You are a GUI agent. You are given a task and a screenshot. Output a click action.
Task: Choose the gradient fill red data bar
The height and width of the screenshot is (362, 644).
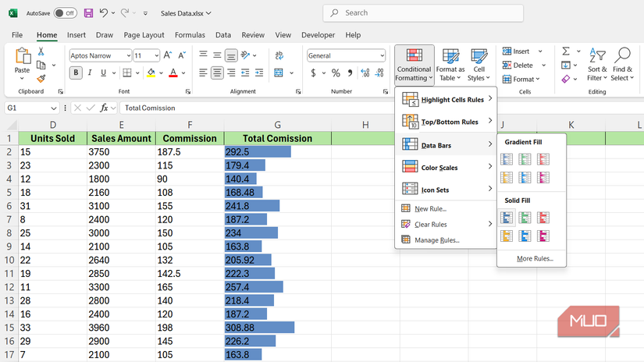pyautogui.click(x=543, y=159)
